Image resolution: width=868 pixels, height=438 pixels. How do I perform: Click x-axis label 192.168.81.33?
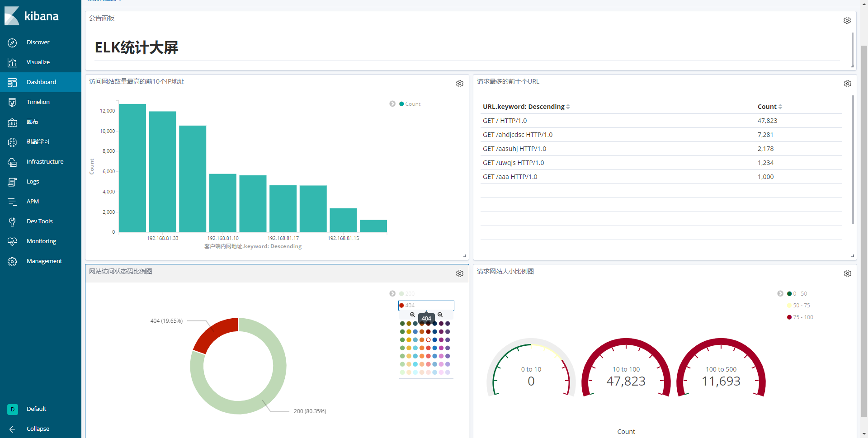pyautogui.click(x=162, y=238)
